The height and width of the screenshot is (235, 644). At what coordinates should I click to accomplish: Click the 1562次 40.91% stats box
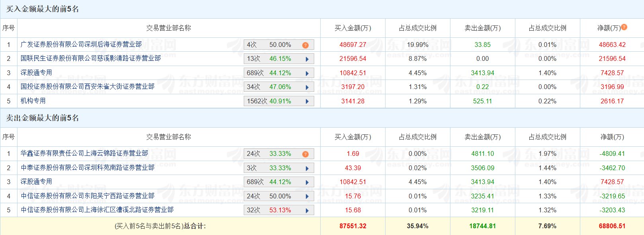tap(271, 101)
